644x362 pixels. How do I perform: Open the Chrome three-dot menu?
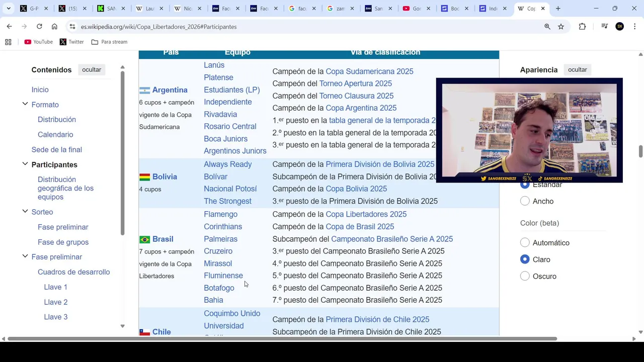(x=634, y=27)
